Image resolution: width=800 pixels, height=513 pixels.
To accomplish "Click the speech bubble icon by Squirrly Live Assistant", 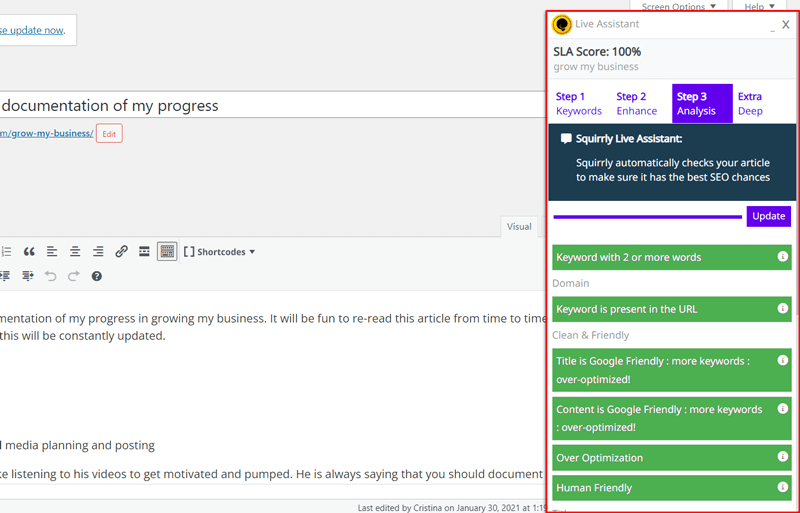I will point(566,139).
